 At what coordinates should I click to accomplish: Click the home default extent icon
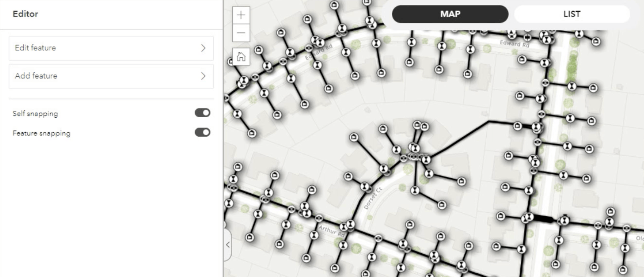tap(241, 57)
